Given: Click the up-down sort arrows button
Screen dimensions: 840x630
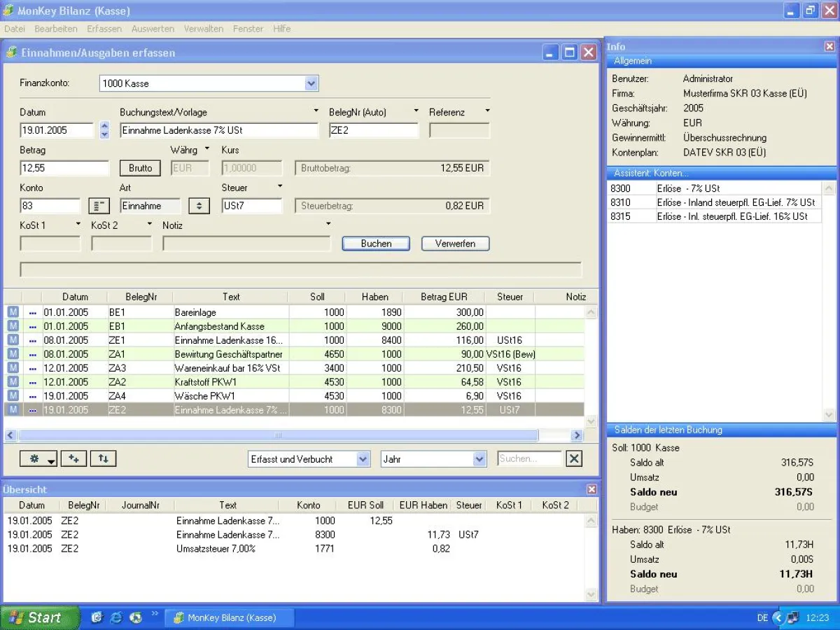Looking at the screenshot, I should [x=103, y=458].
